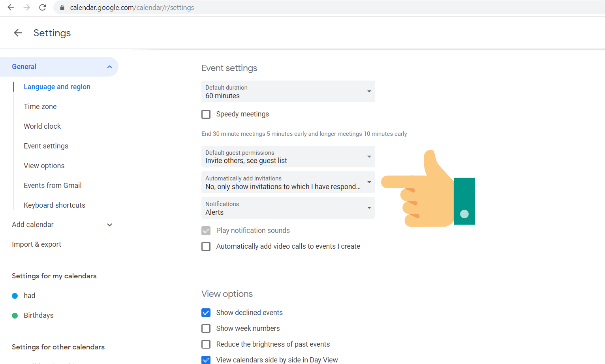The height and width of the screenshot is (364, 605).
Task: Click the blue 'had' calendar color dot
Action: point(15,296)
